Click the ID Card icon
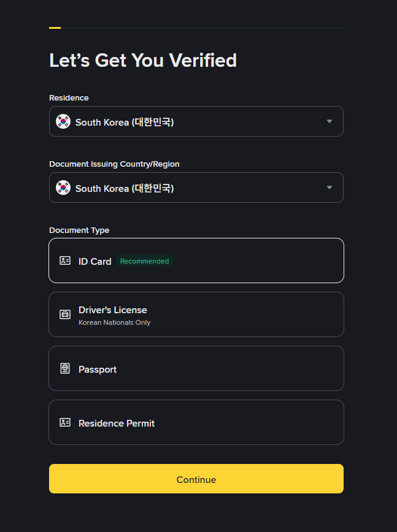397x532 pixels. [65, 260]
